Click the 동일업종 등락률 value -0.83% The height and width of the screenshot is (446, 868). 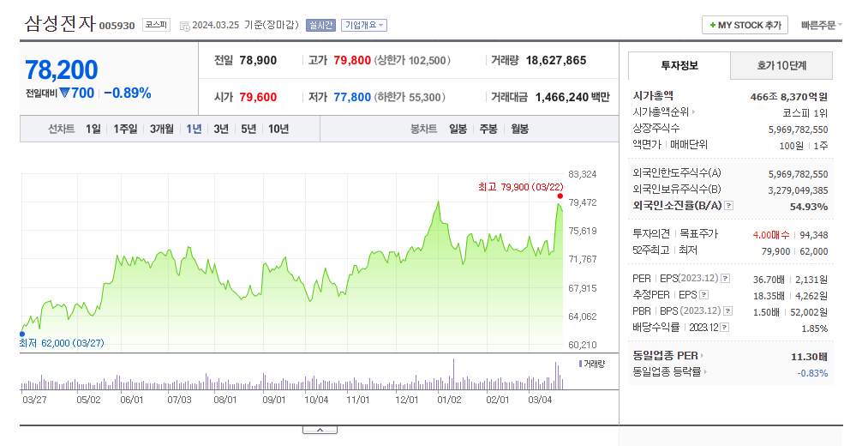812,373
